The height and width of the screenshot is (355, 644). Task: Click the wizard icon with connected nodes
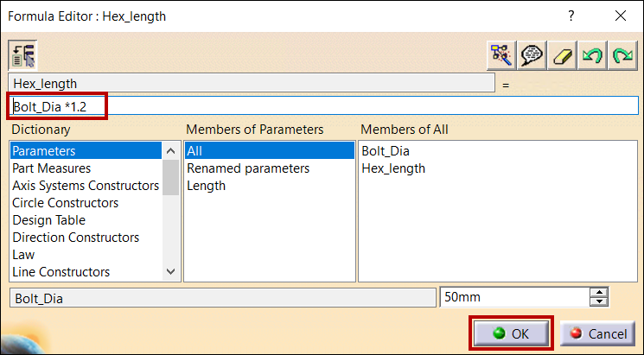500,54
